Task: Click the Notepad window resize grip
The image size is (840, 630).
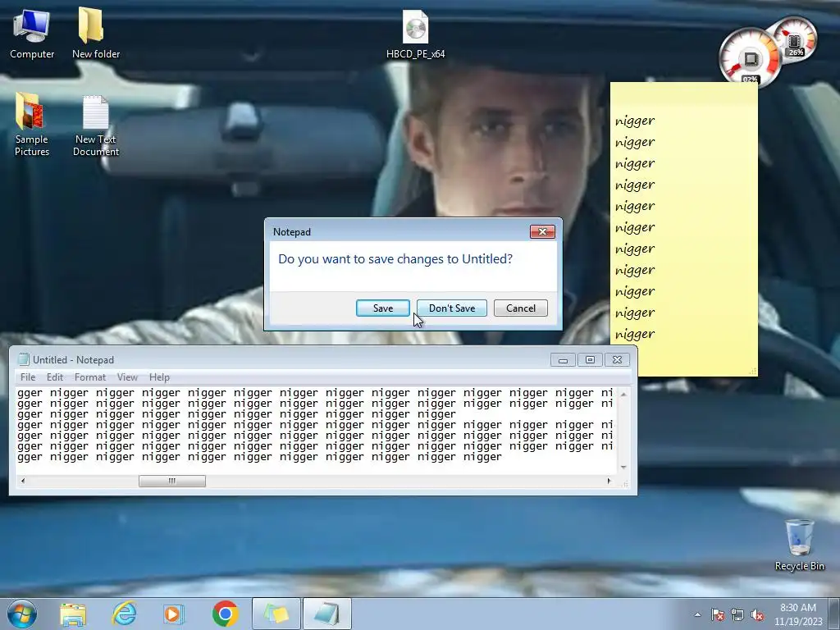Action: click(624, 484)
